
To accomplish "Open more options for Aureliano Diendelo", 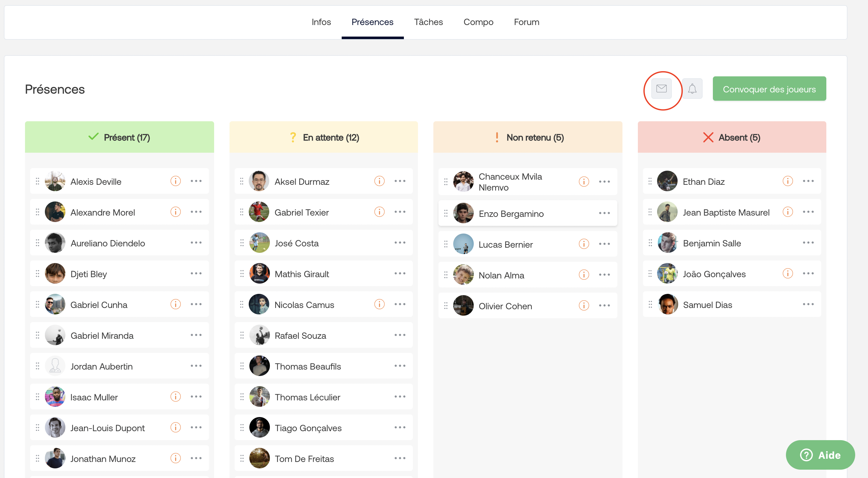I will click(x=196, y=243).
